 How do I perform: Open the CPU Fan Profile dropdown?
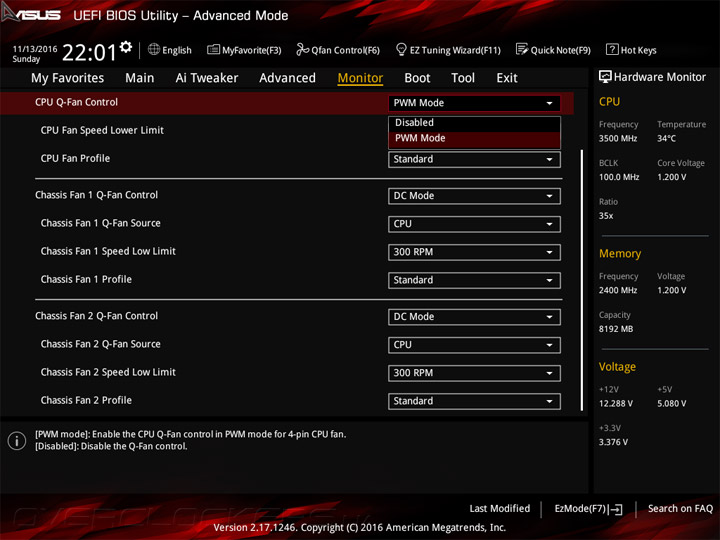pos(474,159)
